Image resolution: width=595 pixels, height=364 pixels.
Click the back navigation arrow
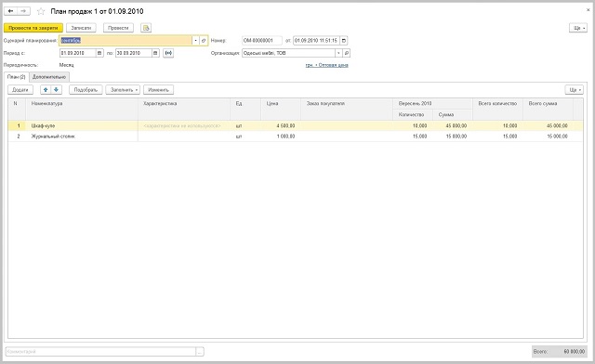(x=10, y=11)
